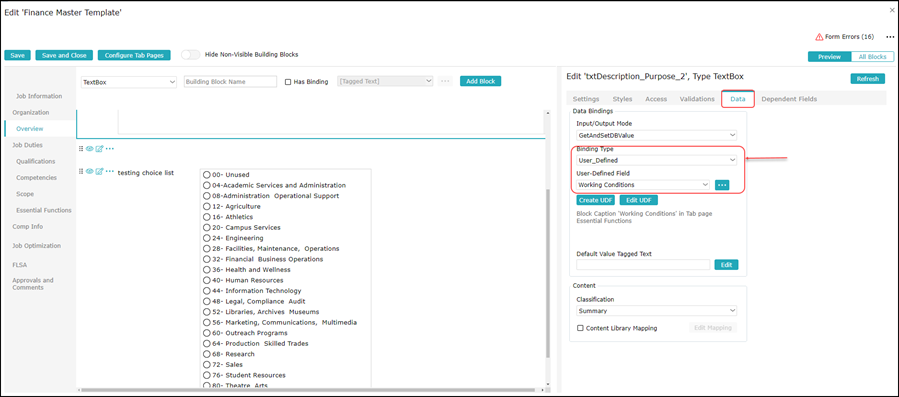Click Save and Close

tap(64, 55)
